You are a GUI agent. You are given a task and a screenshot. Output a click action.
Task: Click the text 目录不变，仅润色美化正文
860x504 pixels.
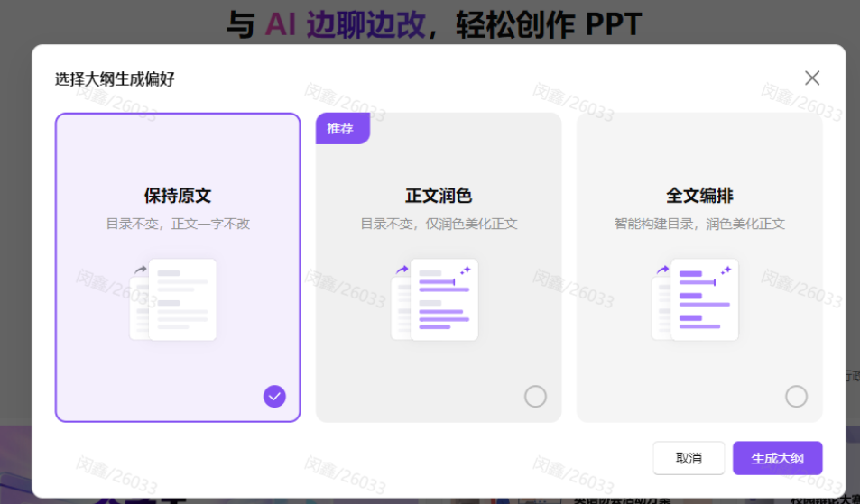(x=439, y=224)
